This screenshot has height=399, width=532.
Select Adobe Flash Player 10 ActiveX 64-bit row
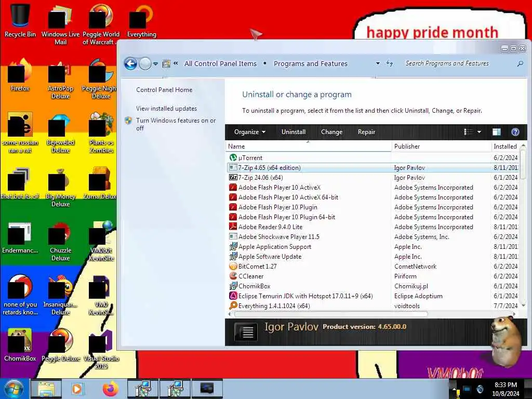pyautogui.click(x=373, y=197)
